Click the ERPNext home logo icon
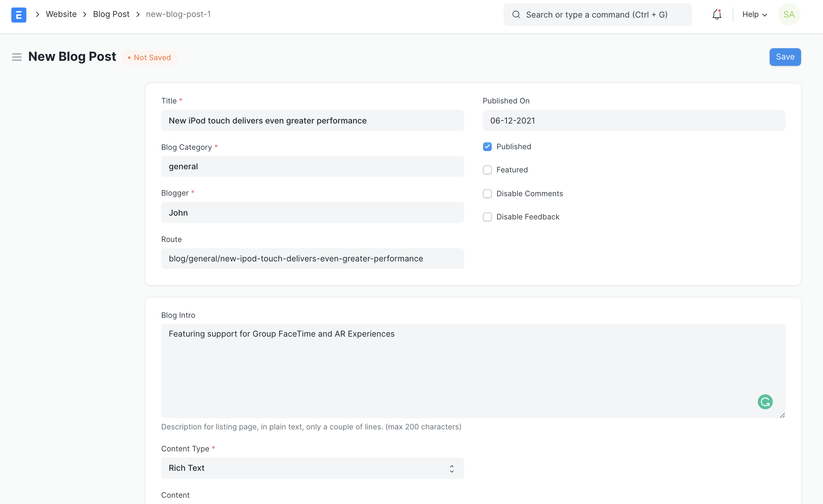Screen dimensions: 823x504 coord(19,15)
